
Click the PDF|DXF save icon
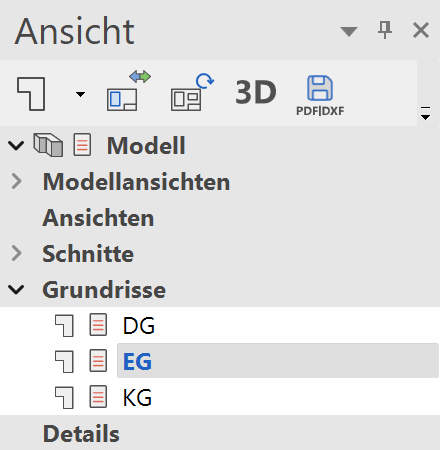tap(320, 96)
